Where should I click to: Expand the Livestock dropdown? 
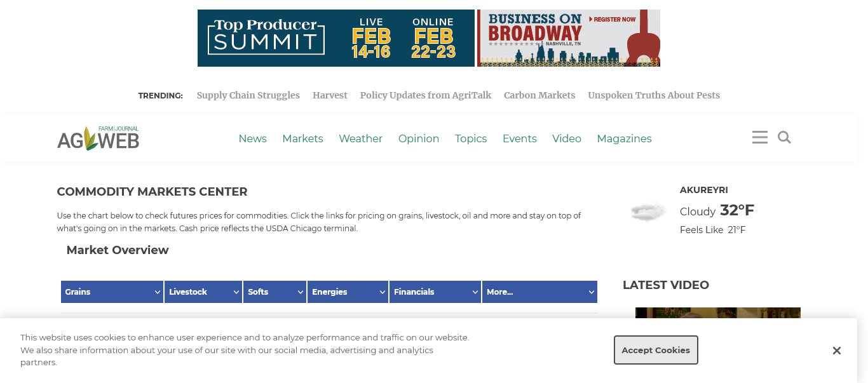pyautogui.click(x=203, y=292)
